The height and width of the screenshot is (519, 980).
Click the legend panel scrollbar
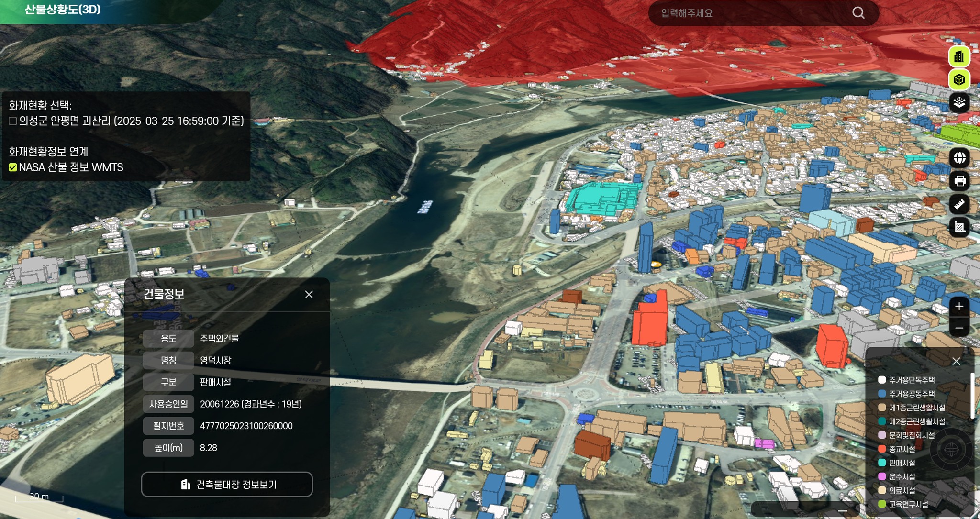click(x=972, y=396)
